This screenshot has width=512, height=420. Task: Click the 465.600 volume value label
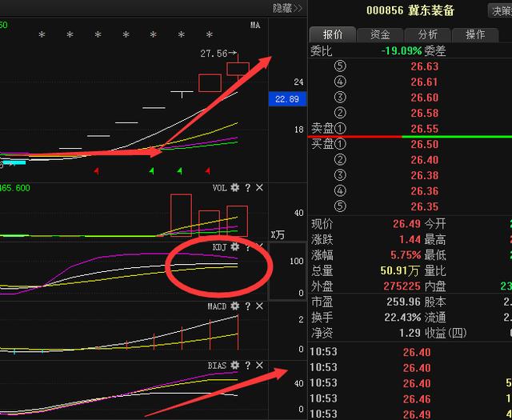(14, 188)
